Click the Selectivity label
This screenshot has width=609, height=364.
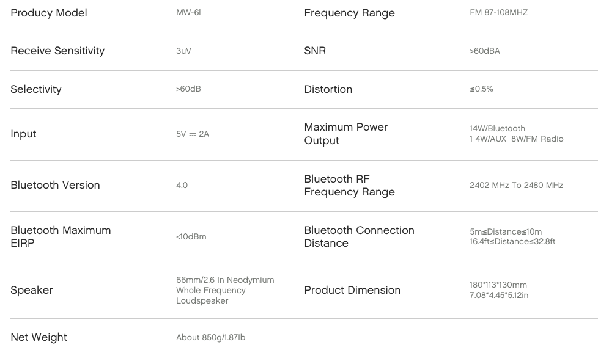[35, 89]
